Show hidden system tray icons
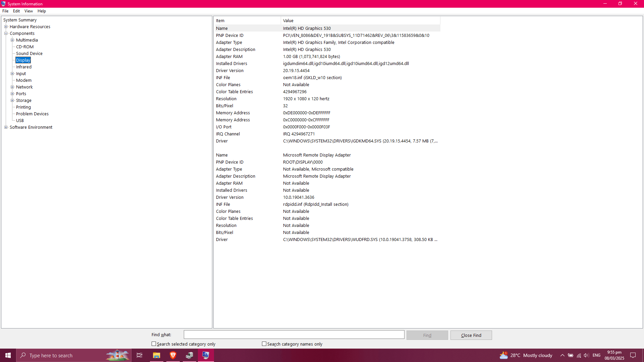This screenshot has height=362, width=644. pos(562,355)
